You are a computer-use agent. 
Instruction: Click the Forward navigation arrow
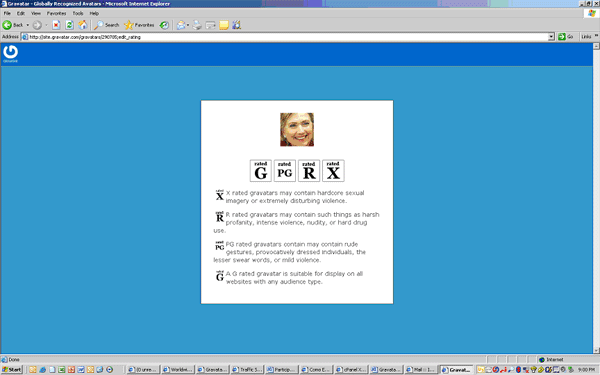pyautogui.click(x=37, y=25)
